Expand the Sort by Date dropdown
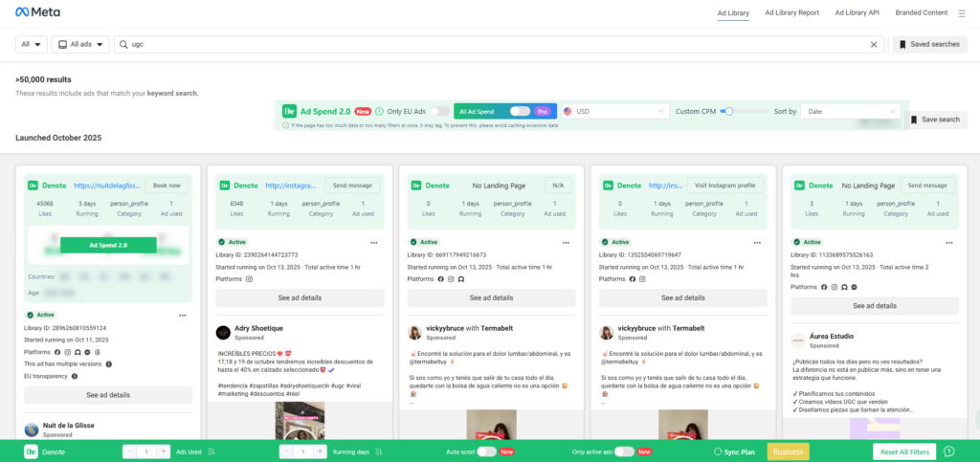 (x=851, y=112)
